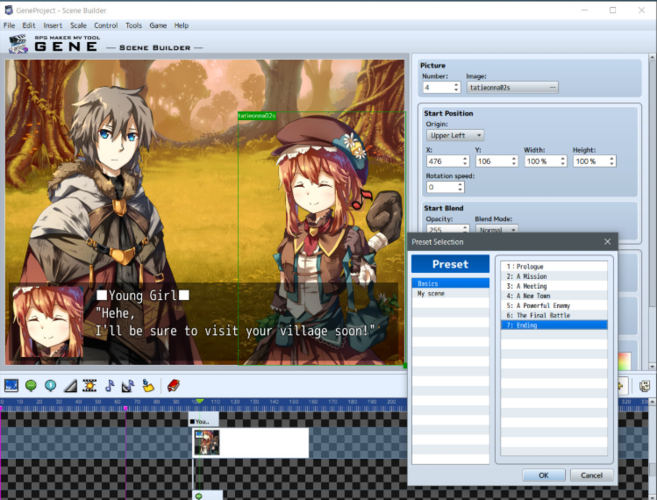Click the Width percentage stepper arrows
Screen dimensions: 657x500
point(563,161)
